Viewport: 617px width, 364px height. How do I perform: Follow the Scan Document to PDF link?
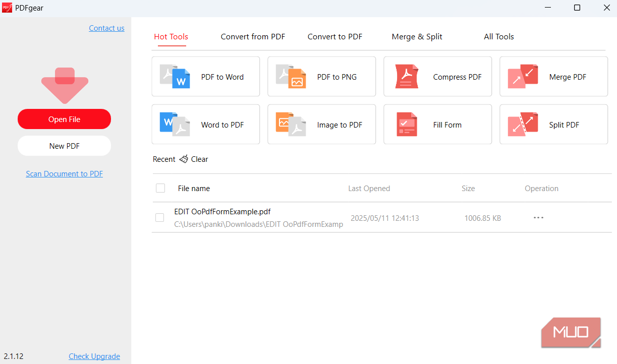(x=64, y=174)
